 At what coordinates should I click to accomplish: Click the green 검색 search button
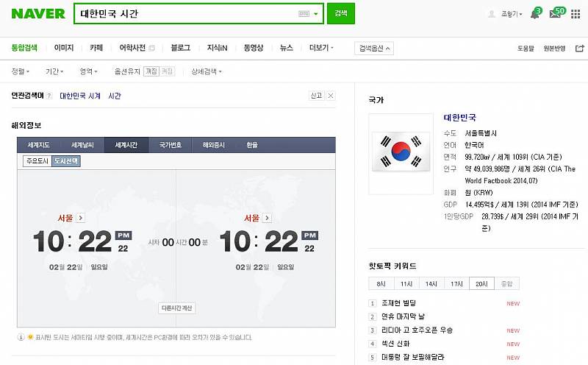341,14
